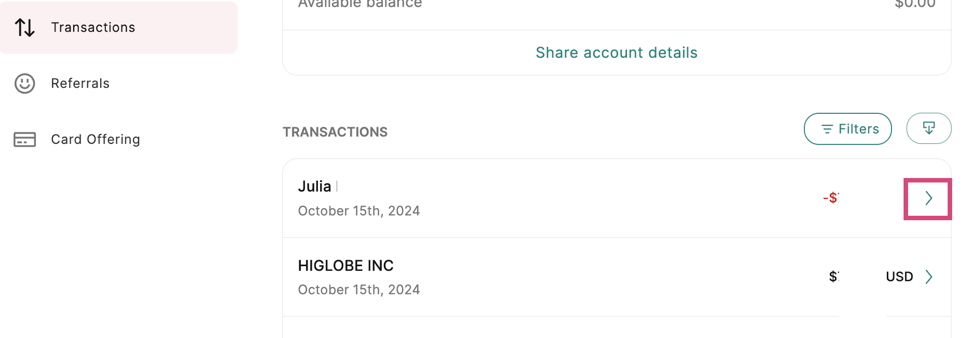Go to the Referrals sidebar label
980x338 pixels.
(x=80, y=84)
